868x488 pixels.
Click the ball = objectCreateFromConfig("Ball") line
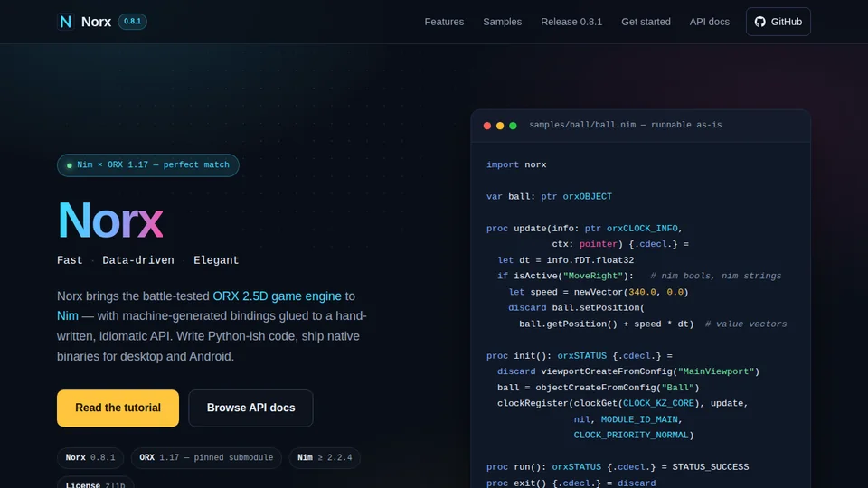(x=598, y=388)
